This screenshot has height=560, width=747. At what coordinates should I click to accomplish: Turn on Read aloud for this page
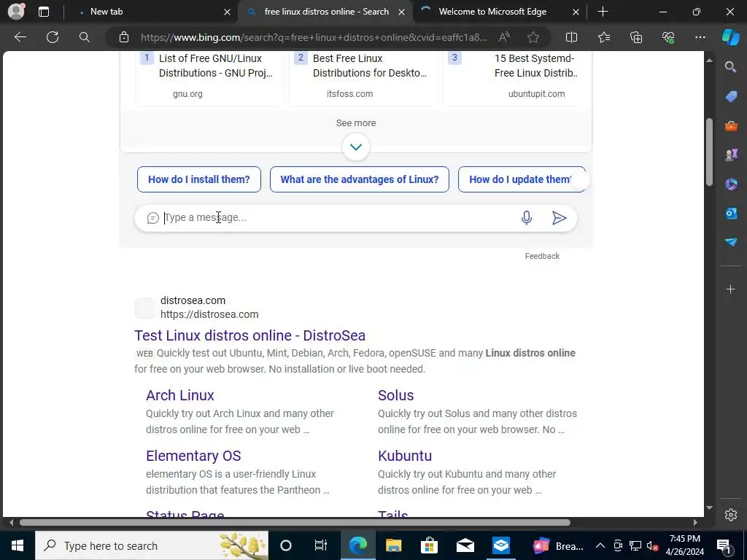(504, 37)
